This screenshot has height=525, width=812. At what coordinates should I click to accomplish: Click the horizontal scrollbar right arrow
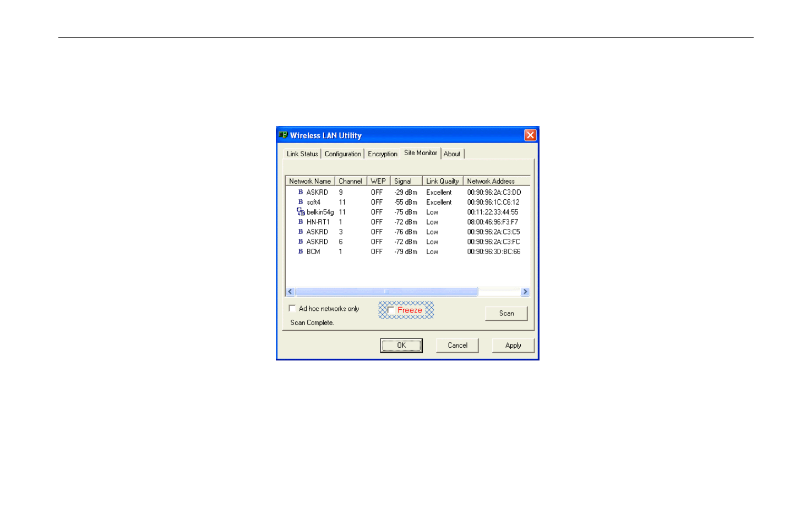point(525,292)
